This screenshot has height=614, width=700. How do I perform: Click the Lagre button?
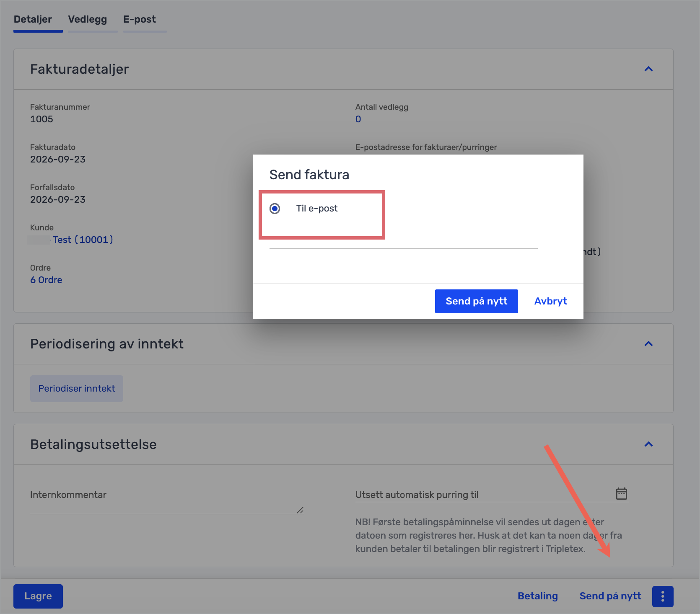38,596
